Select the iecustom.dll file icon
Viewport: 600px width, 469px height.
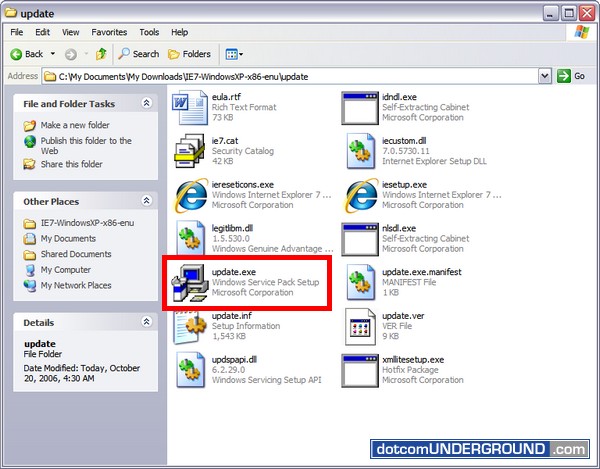[360, 151]
